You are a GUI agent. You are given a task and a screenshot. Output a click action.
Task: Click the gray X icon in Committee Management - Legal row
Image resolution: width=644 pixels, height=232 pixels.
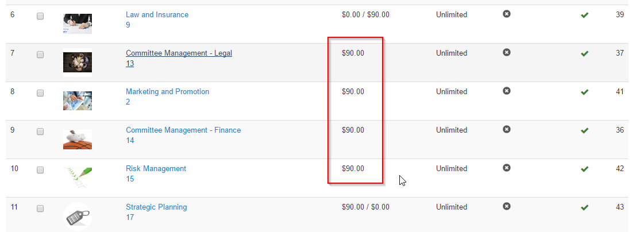pos(507,52)
